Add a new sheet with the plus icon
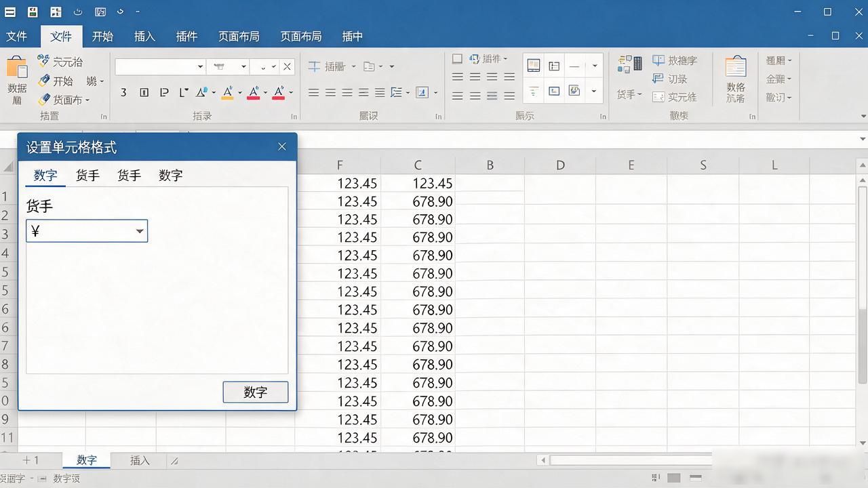The height and width of the screenshot is (488, 868). 27,460
